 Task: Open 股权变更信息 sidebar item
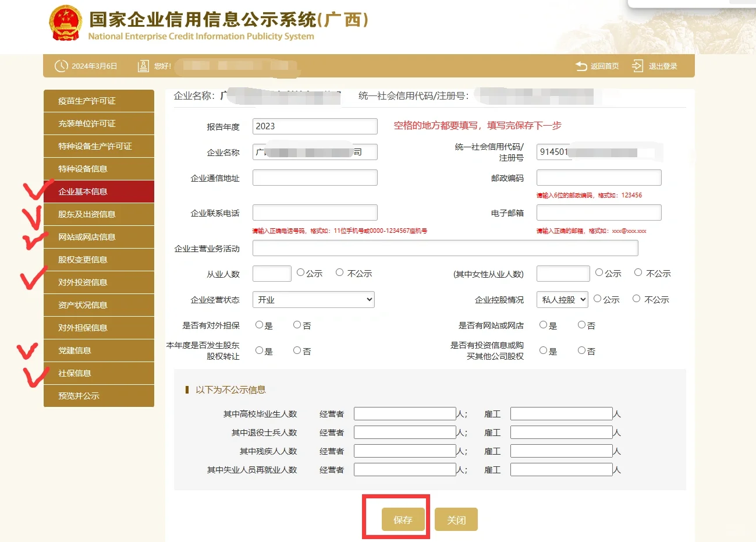click(99, 260)
